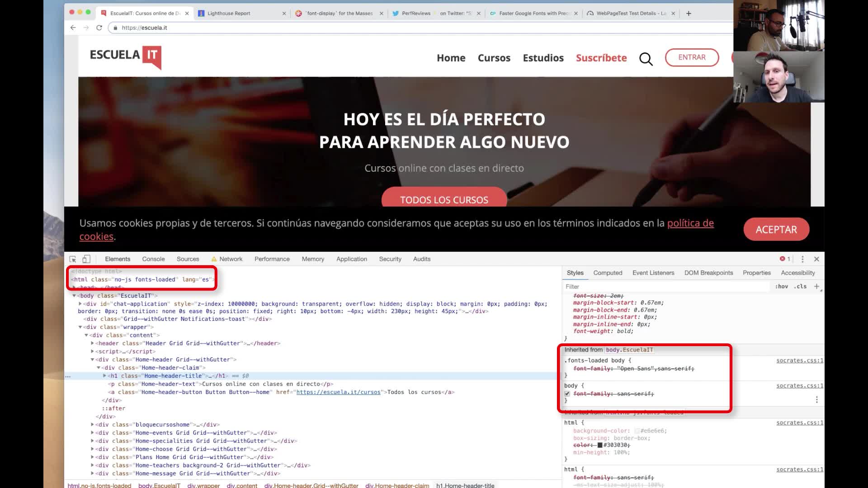
Task: Open the Security tab in DevTools
Action: 390,259
